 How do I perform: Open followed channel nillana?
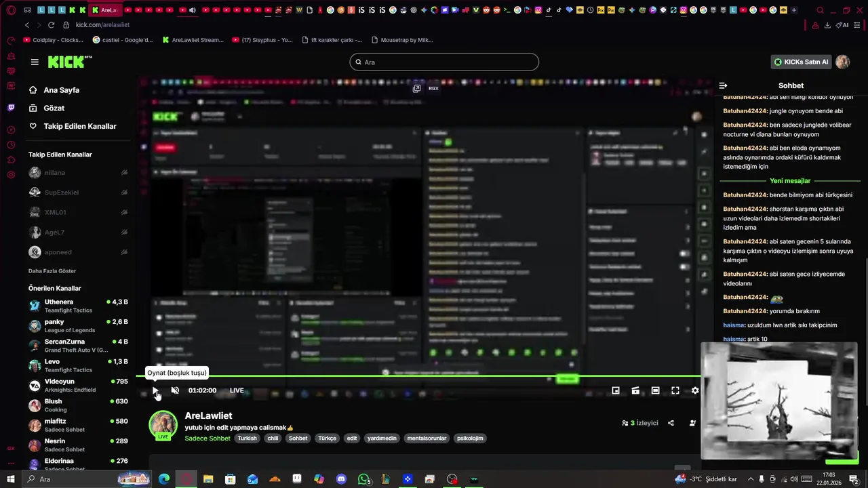[x=78, y=173]
